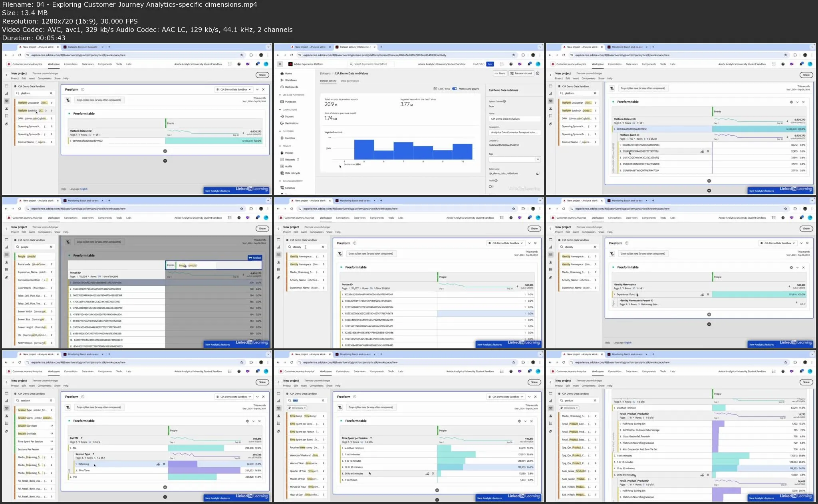818x504 pixels.
Task: Collapse the PRIVACY sidebar section
Action: 280,146
